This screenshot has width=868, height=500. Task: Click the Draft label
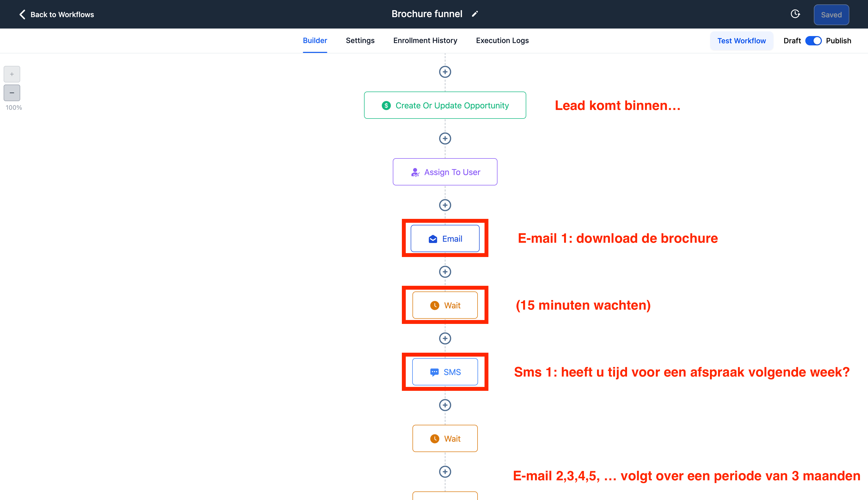792,41
